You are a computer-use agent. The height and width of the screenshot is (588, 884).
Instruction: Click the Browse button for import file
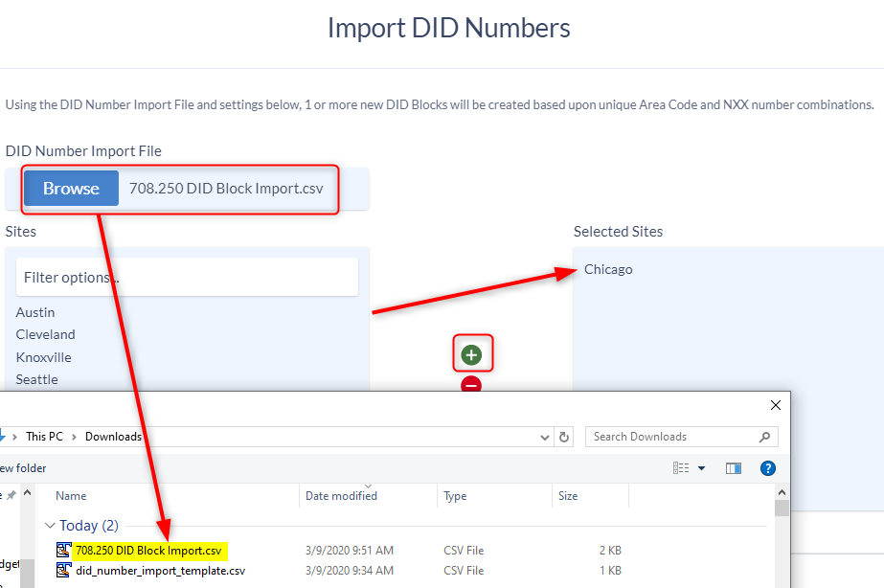click(71, 189)
